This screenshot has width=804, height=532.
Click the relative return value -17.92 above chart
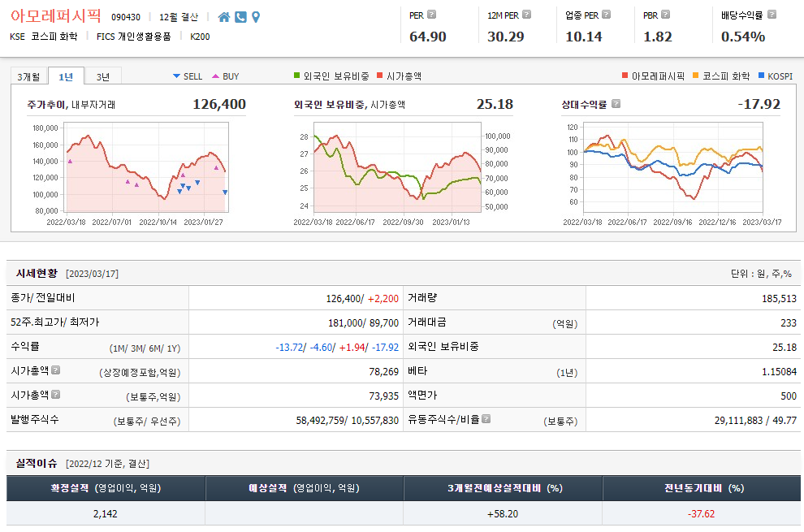pyautogui.click(x=759, y=104)
